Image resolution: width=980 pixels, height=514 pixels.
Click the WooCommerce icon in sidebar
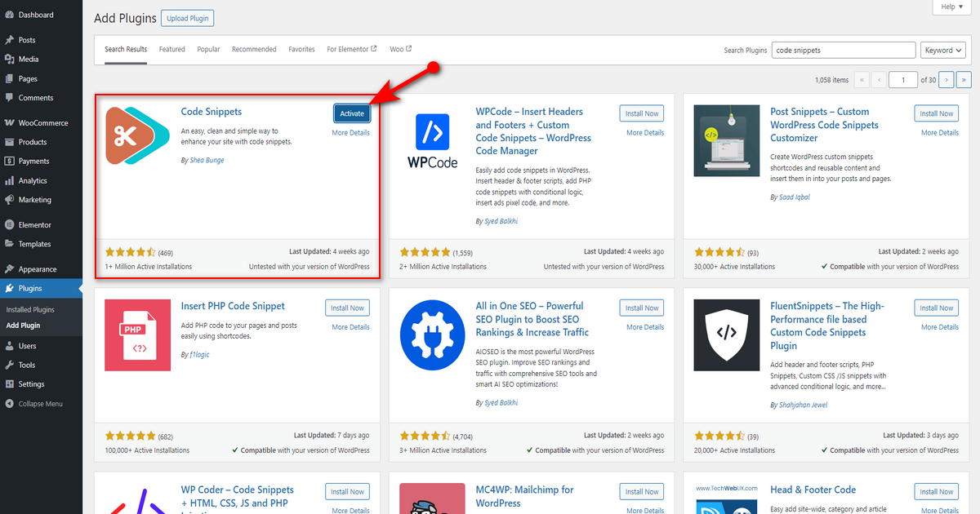pyautogui.click(x=9, y=123)
